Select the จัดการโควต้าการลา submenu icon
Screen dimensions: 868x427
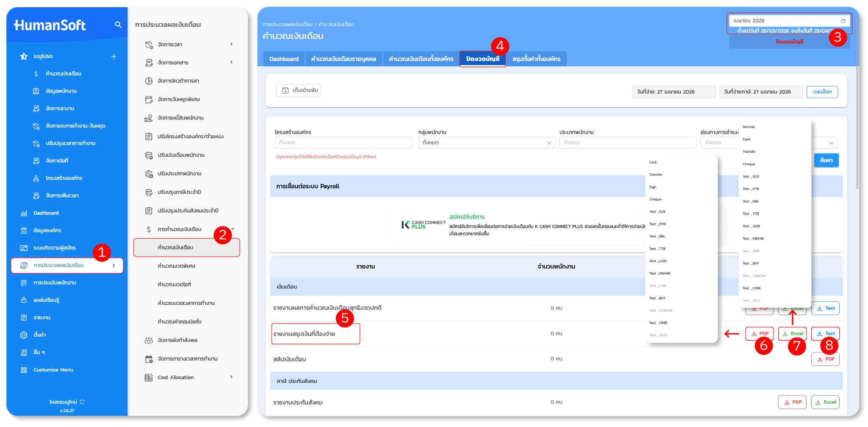point(149,81)
